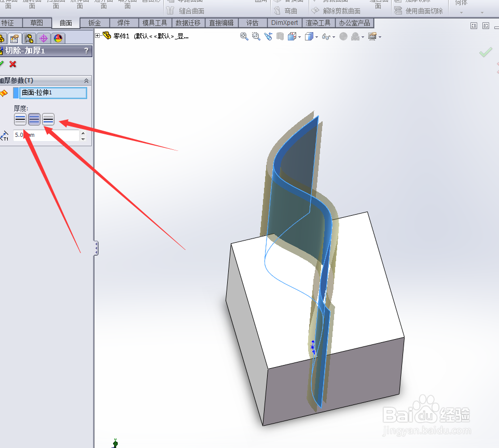499x448 pixels.
Task: Open the Apply Scene dropdown arrow
Action: pyautogui.click(x=363, y=37)
